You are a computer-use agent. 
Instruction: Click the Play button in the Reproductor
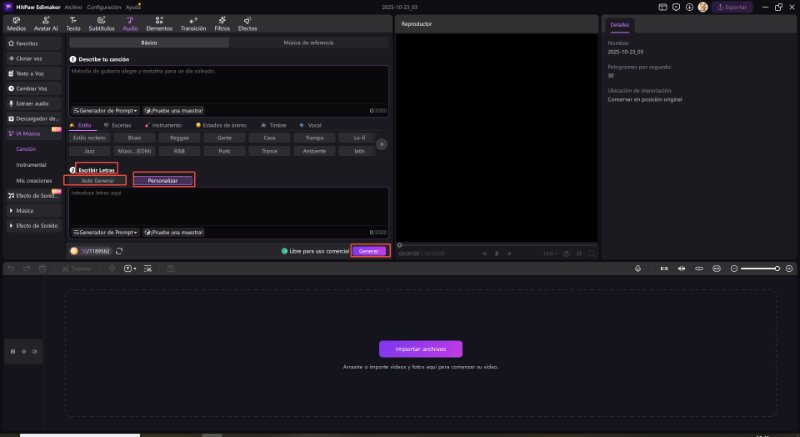(497, 253)
